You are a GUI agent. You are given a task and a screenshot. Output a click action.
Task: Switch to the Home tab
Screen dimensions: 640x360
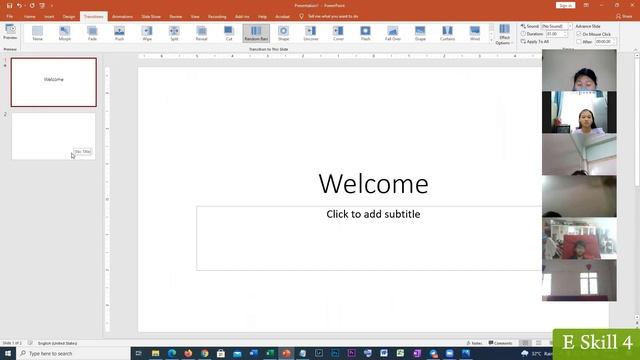[29, 17]
